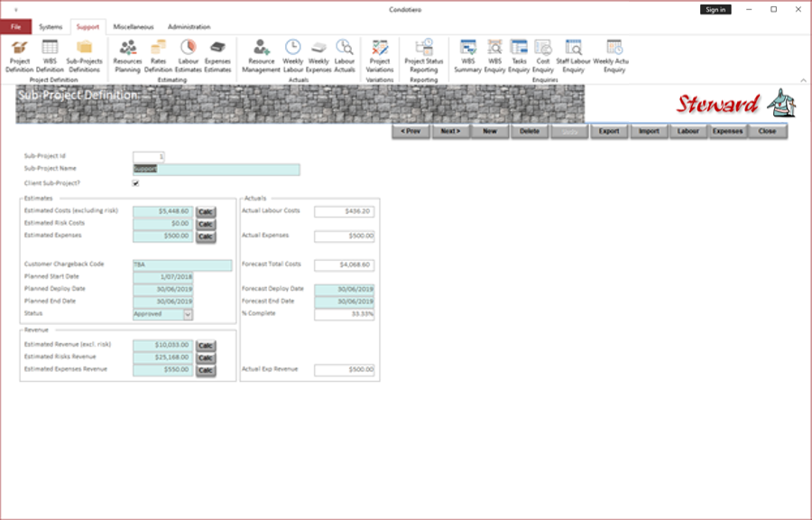Open Rates Definition icon
Viewport: 812px width, 520px height.
click(158, 56)
